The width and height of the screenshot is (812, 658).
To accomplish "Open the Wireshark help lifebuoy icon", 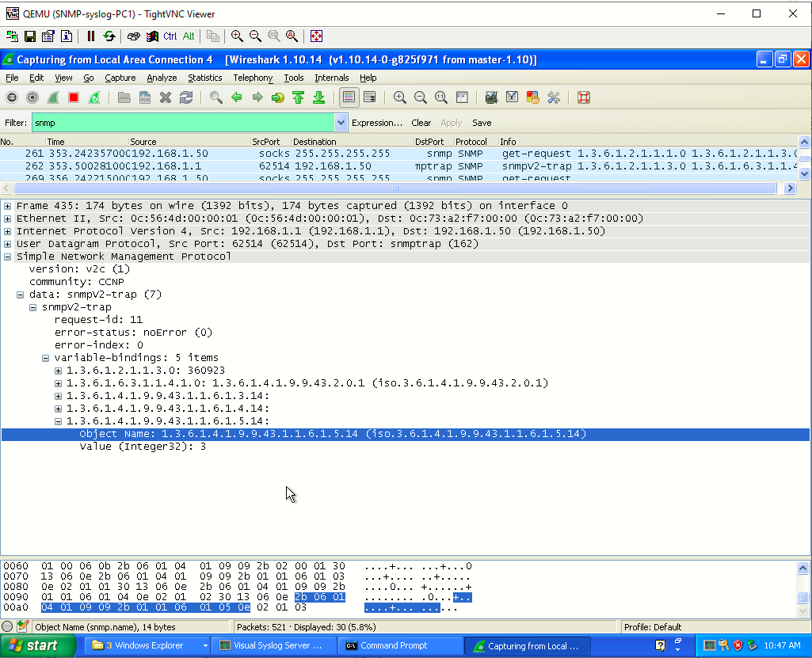I will tap(584, 97).
